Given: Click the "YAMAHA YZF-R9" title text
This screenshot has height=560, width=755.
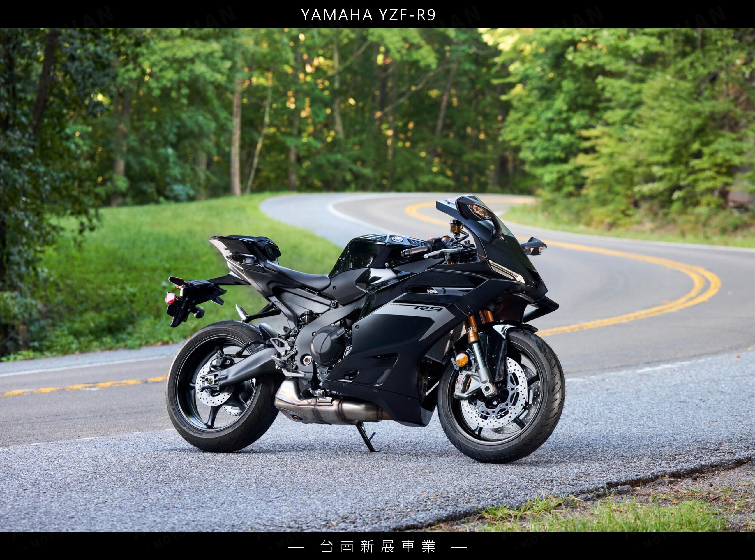Looking at the screenshot, I should click(368, 15).
